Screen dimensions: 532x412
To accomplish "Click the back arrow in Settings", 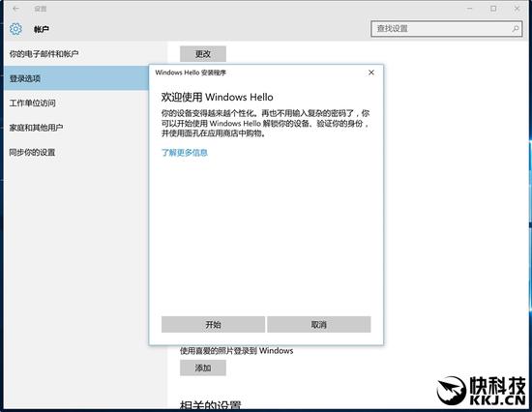I will pos(15,9).
